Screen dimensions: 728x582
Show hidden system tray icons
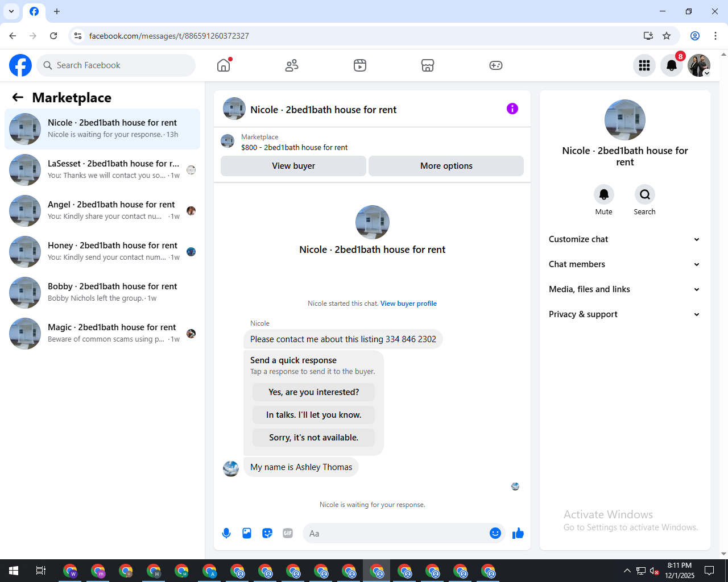click(x=627, y=571)
